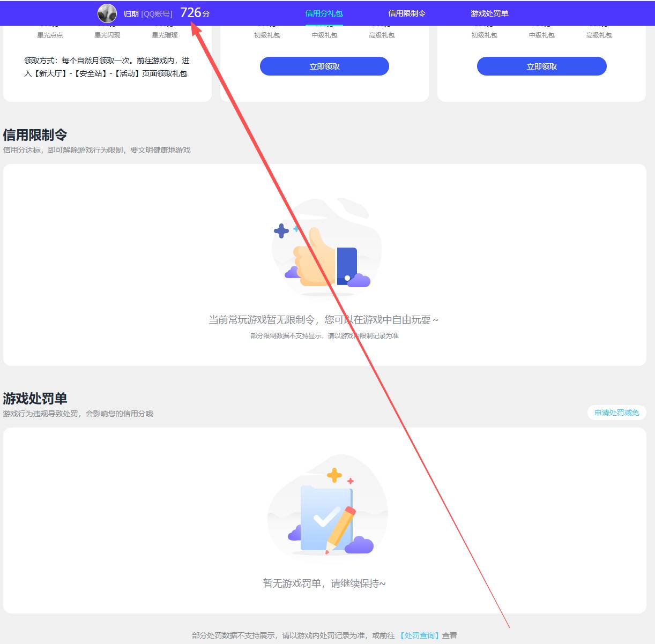
Task: Click the 归期 user avatar
Action: point(107,13)
